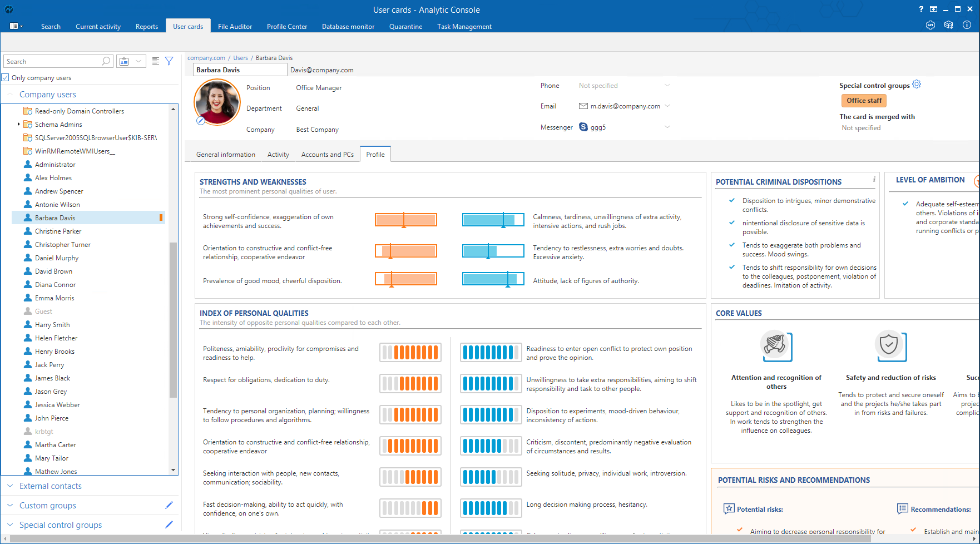The height and width of the screenshot is (544, 980).
Task: Click the user list scroll up arrow
Action: pyautogui.click(x=174, y=110)
